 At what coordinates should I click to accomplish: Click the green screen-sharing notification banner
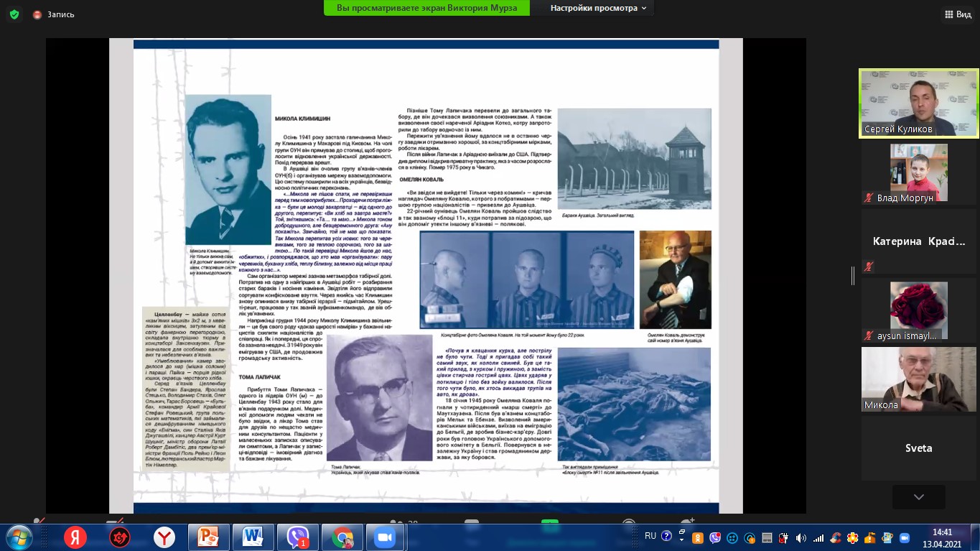tap(426, 8)
